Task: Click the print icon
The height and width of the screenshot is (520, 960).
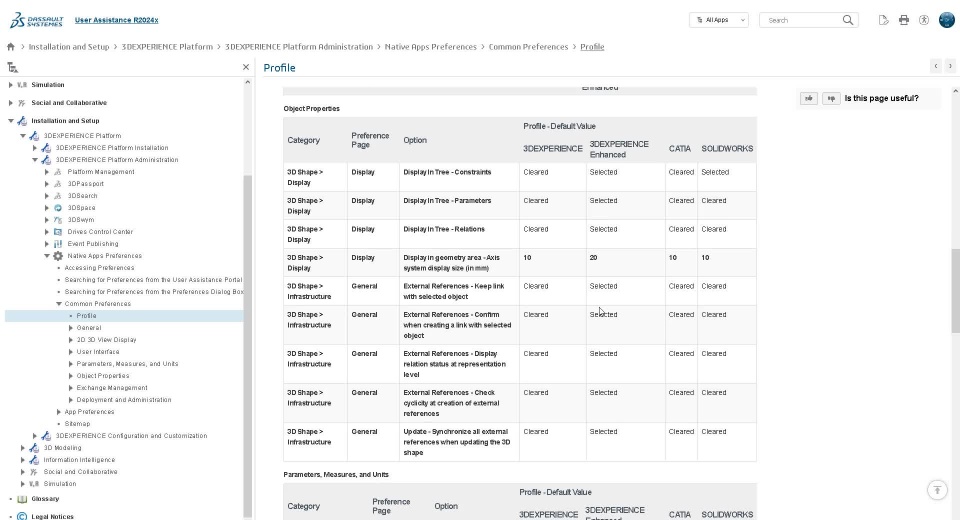Action: tap(904, 20)
